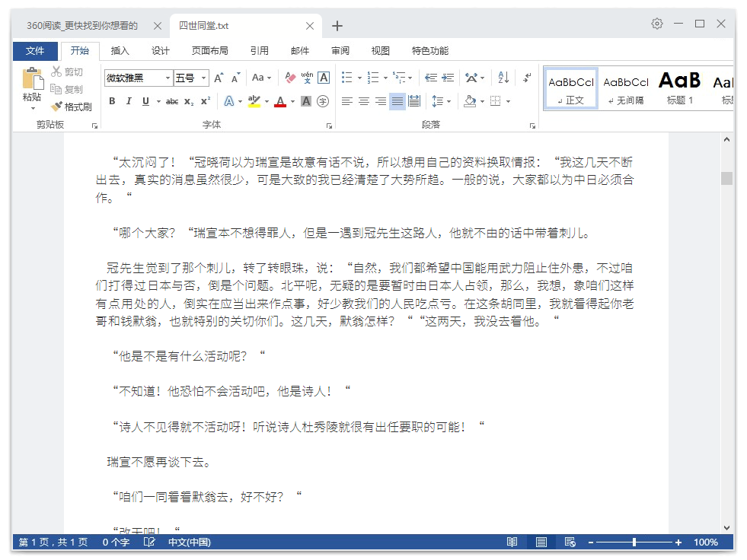
Task: Expand the line spacing dropdown
Action: [x=449, y=101]
